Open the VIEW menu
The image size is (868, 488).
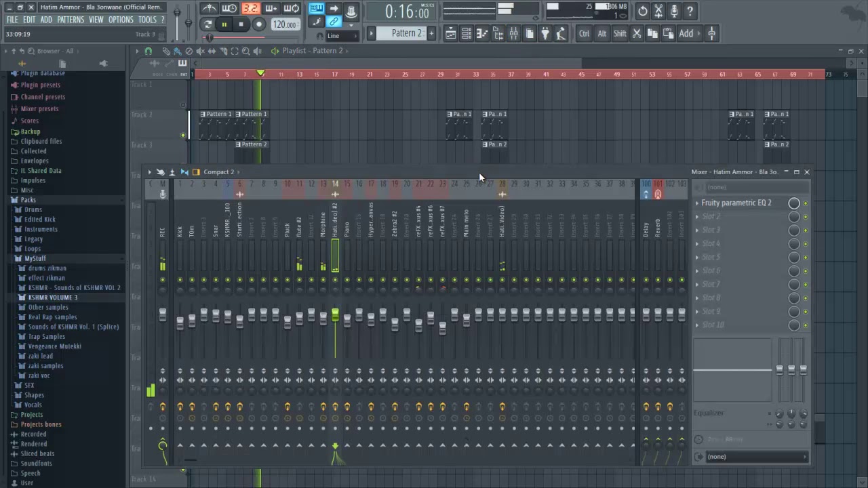(x=96, y=20)
